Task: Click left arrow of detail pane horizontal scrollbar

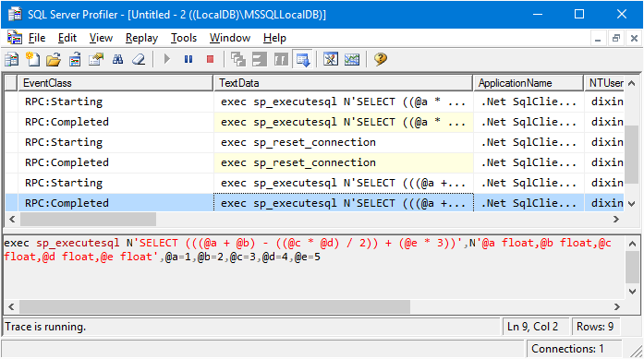Action: tap(11, 307)
